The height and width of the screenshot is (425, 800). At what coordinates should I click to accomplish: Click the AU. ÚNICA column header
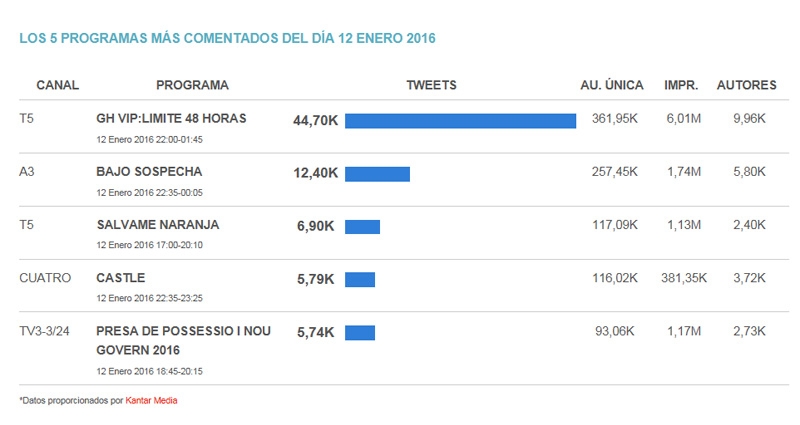611,86
